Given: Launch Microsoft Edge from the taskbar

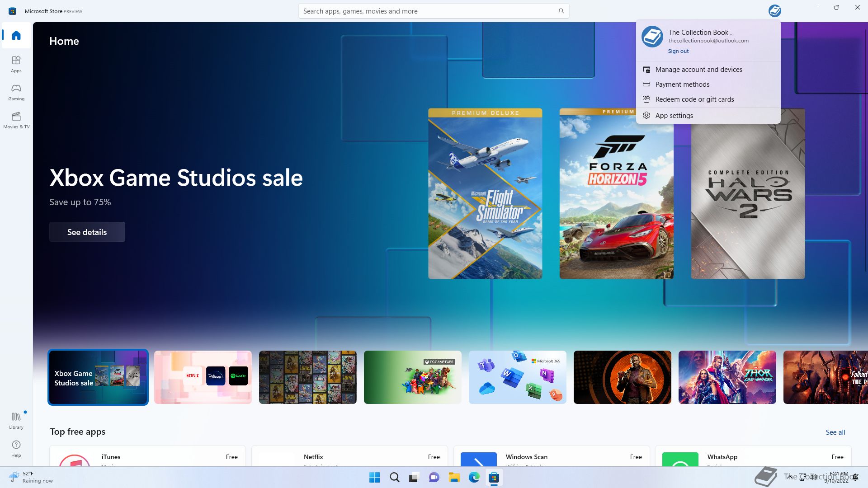Looking at the screenshot, I should click(474, 478).
